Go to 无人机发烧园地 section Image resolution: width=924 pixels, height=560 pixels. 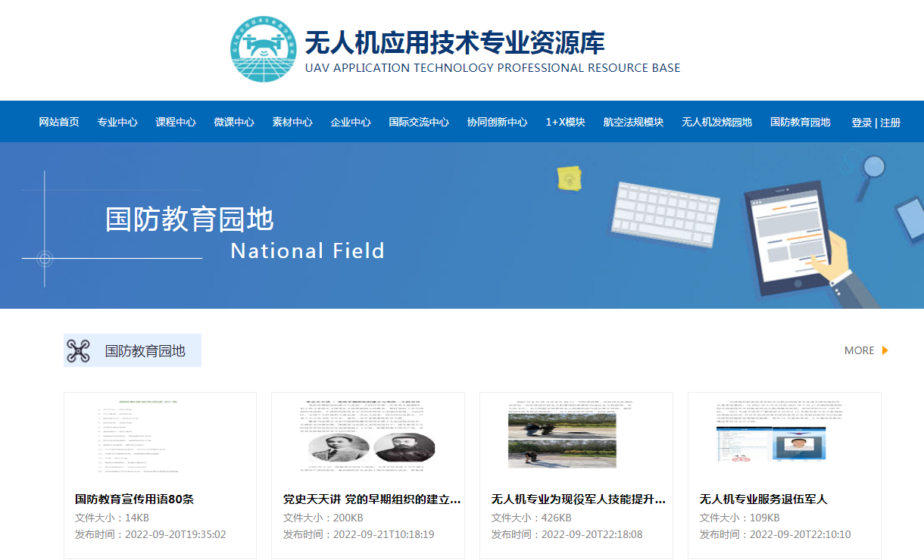tap(716, 122)
